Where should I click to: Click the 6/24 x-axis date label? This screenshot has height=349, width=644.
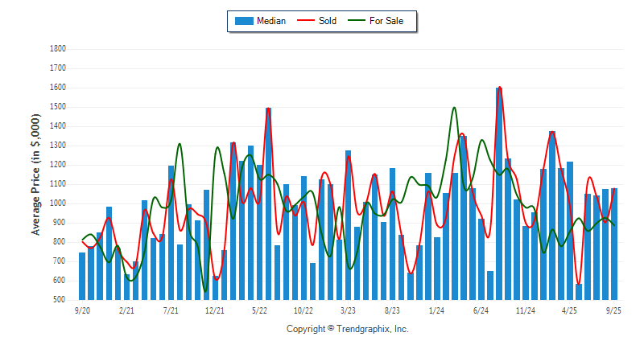pyautogui.click(x=481, y=310)
